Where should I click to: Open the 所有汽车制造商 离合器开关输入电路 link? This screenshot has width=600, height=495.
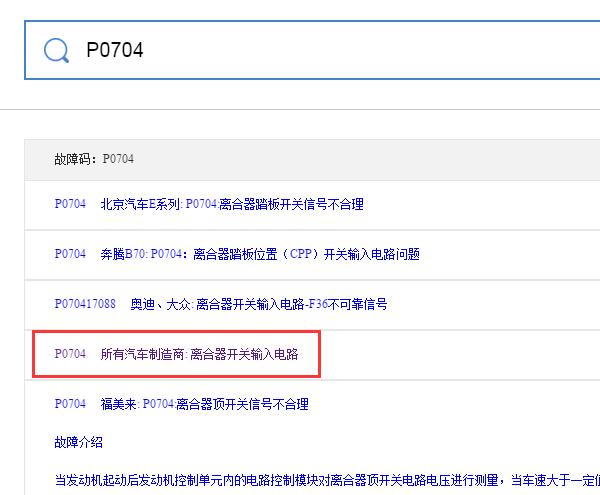tap(199, 354)
